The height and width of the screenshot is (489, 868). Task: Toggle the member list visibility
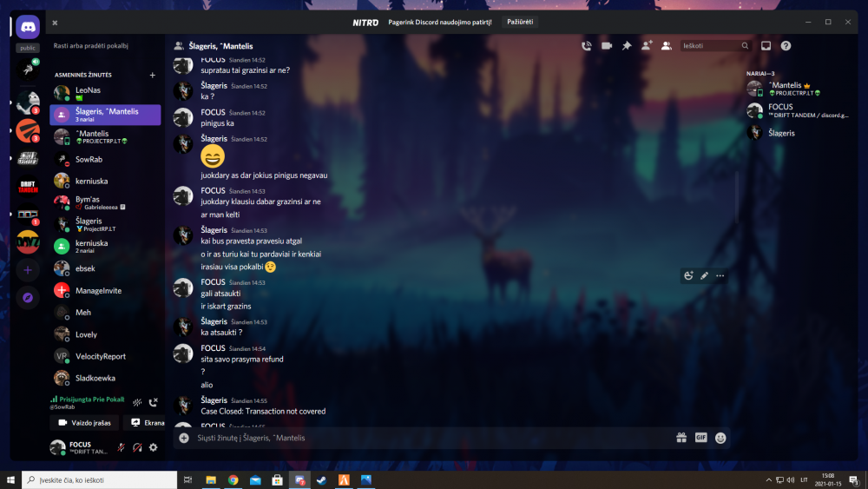click(x=667, y=45)
